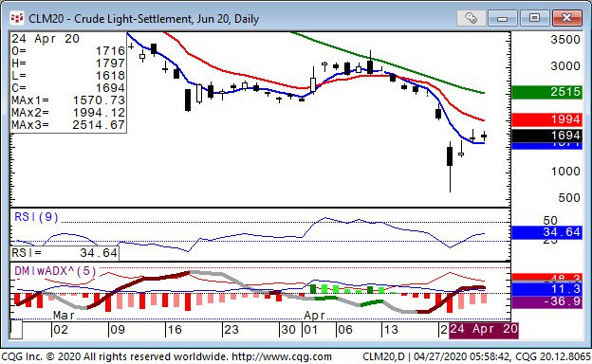Click the purple -36.9 DMI scale label
The width and height of the screenshot is (592, 364).
[546, 301]
